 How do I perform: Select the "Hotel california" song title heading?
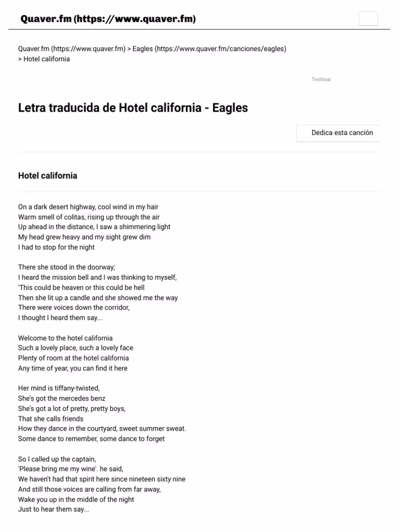click(x=47, y=176)
